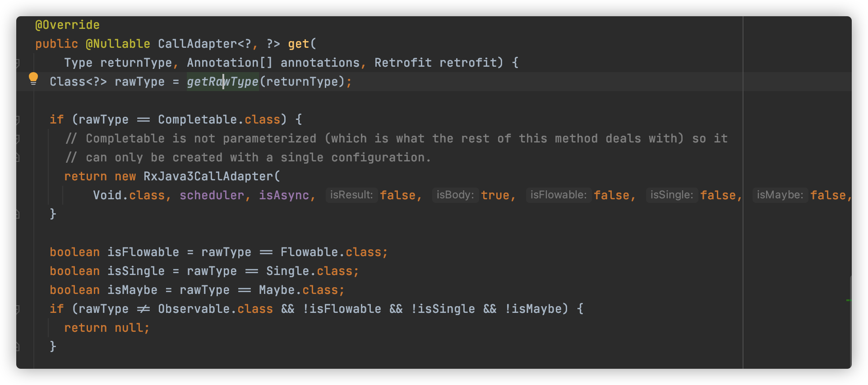Collapse the fold marker beside 'Type returnType' line
Image resolution: width=868 pixels, height=385 pixels.
18,63
